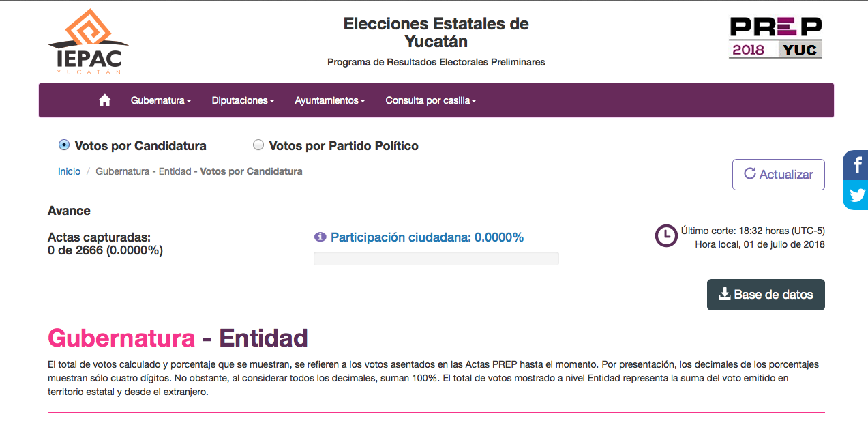Expand the Diputaciones dropdown menu
This screenshot has width=868, height=423.
243,100
